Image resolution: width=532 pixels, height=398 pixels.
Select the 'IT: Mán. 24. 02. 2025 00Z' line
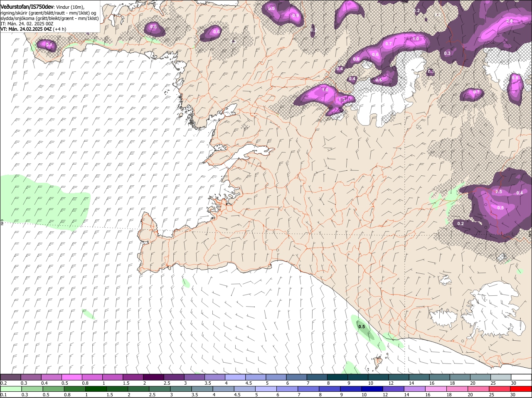[x=27, y=24]
